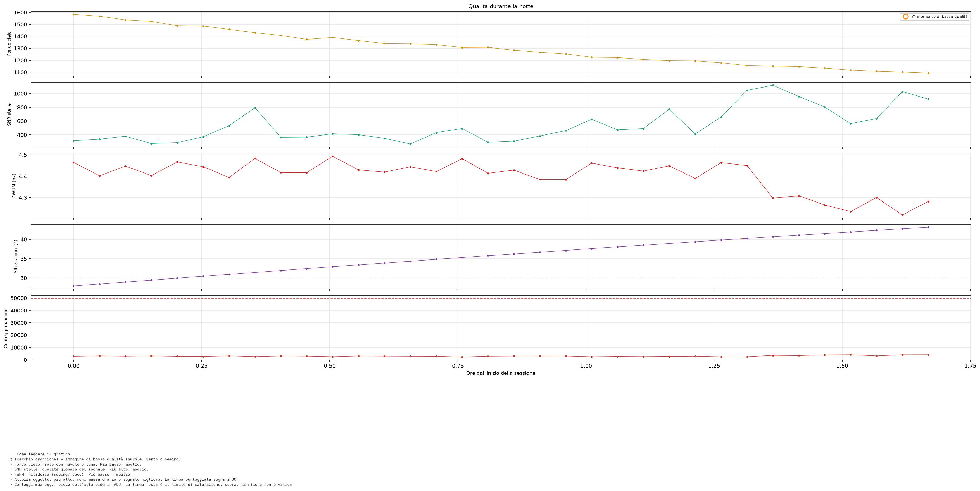Click the lowest data point of FWHM curve
The height and width of the screenshot is (491, 980).
pyautogui.click(x=902, y=215)
